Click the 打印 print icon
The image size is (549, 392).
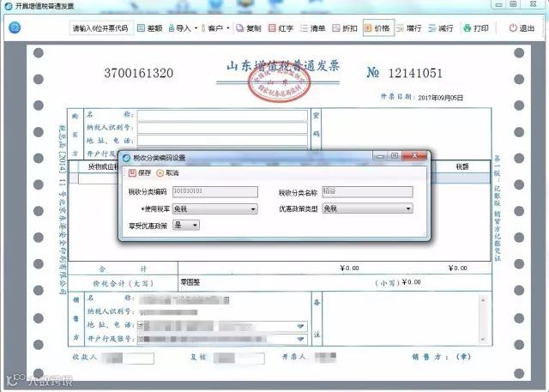pos(467,28)
